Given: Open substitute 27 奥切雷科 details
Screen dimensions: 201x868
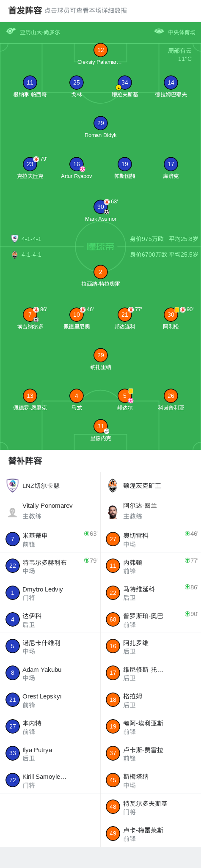Looking at the screenshot, I should [x=151, y=539].
